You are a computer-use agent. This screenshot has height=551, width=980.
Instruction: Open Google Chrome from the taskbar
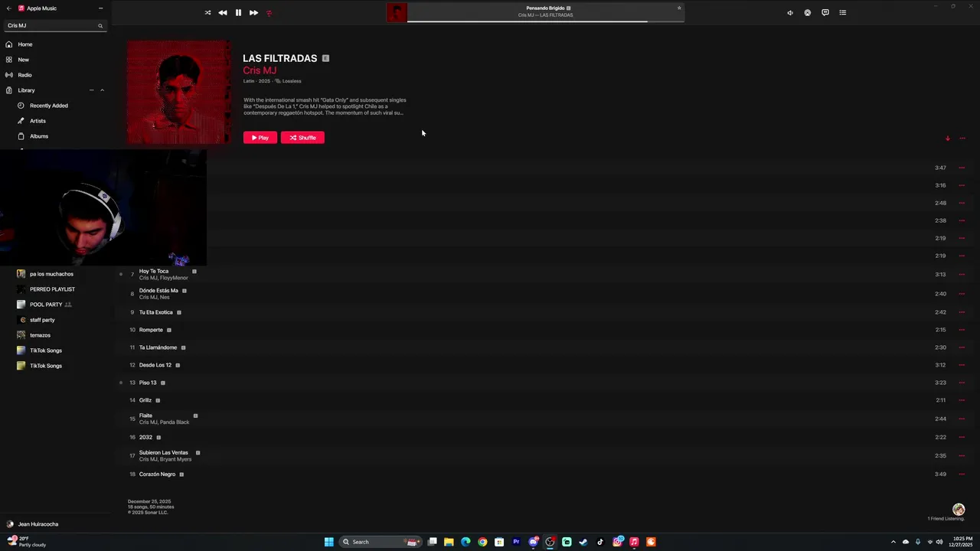coord(482,542)
